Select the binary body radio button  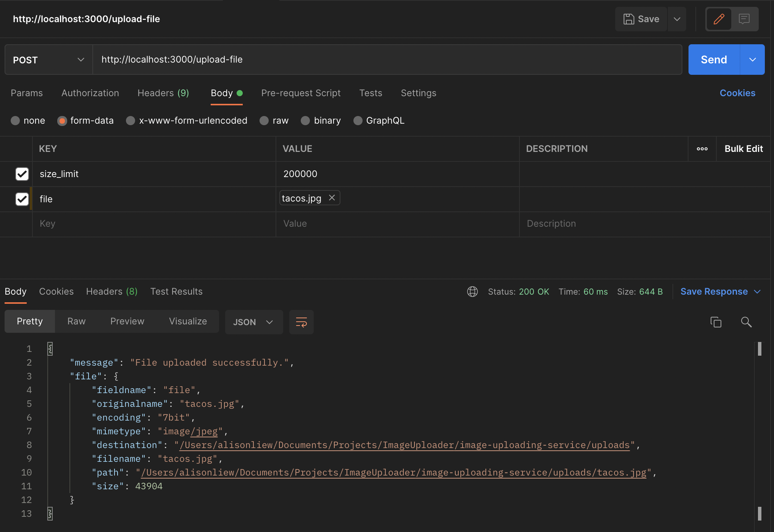305,121
